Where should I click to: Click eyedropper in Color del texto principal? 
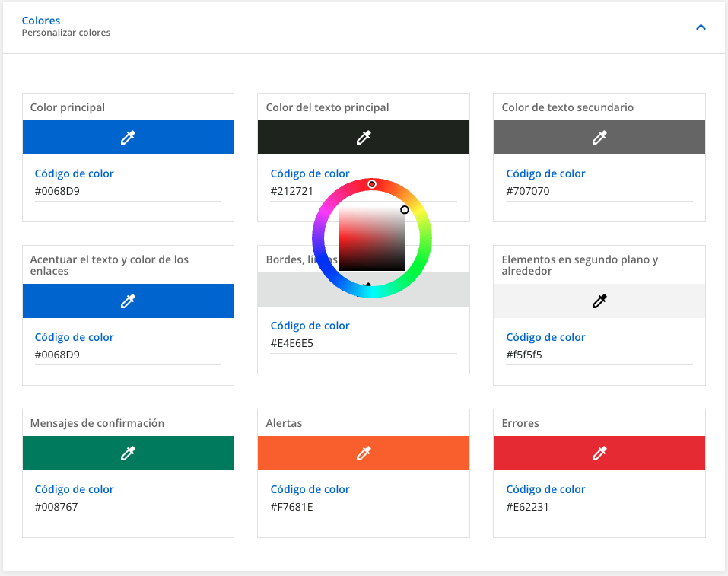(364, 138)
